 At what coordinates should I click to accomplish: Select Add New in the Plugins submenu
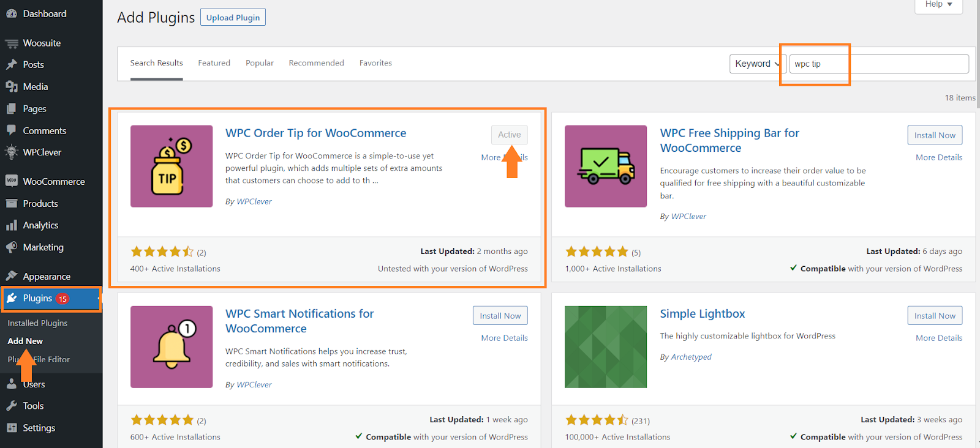[25, 341]
